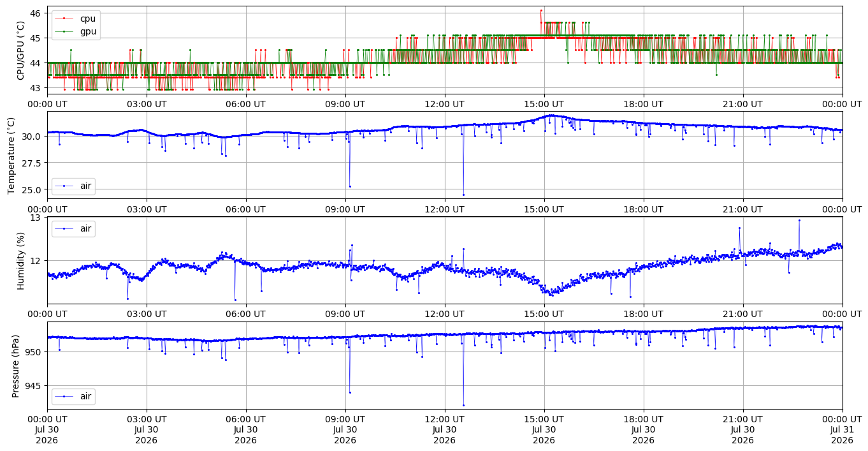Screen dimensions: 868x451
Task: Click the CPU/GPU (°C) axis label
Action: click(x=20, y=50)
